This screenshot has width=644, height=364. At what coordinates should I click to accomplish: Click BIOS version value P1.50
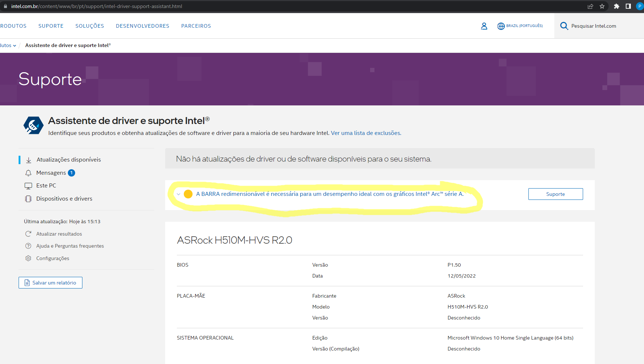pyautogui.click(x=454, y=265)
